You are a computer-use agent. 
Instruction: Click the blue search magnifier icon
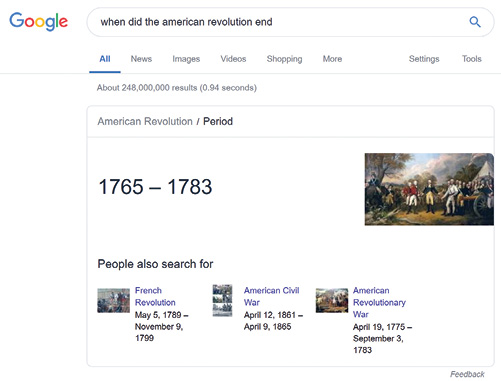pos(475,22)
